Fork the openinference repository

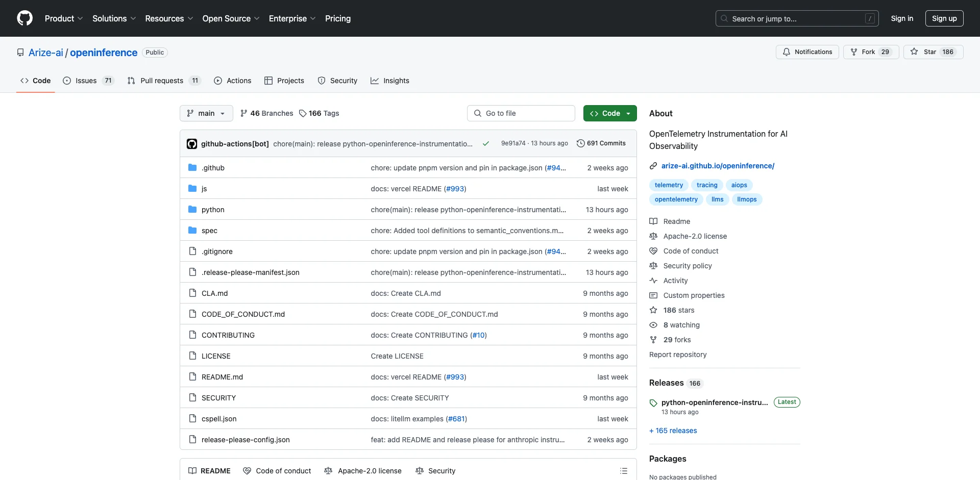click(x=871, y=52)
